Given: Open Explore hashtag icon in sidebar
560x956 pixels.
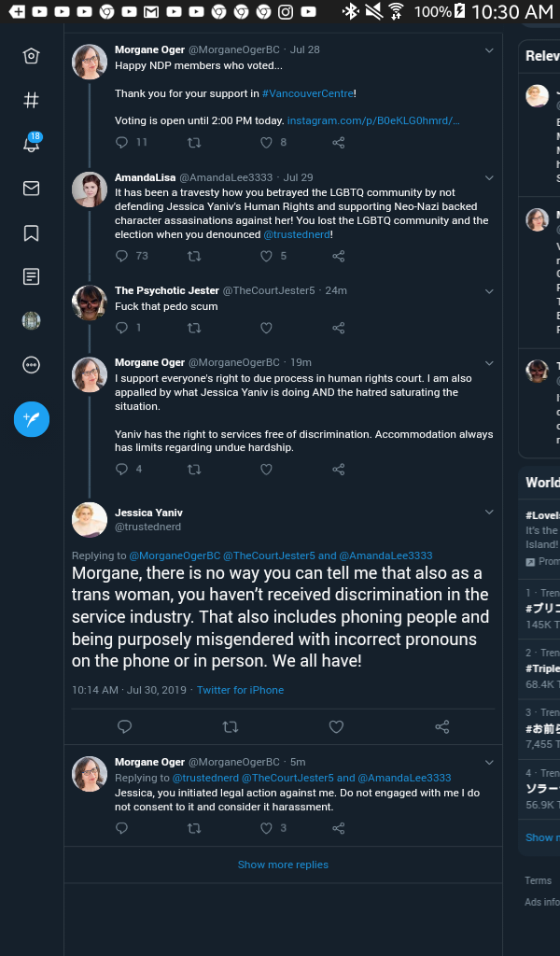Looking at the screenshot, I should click(x=31, y=100).
